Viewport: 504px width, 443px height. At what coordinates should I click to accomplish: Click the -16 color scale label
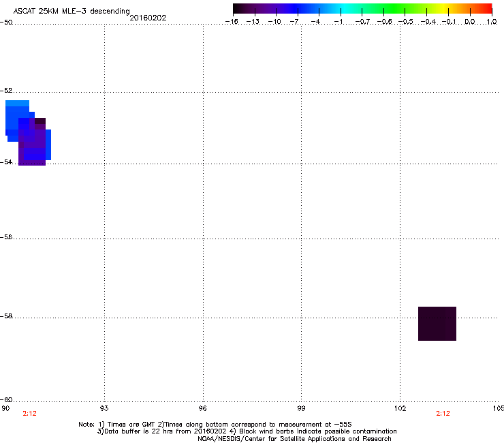[232, 22]
